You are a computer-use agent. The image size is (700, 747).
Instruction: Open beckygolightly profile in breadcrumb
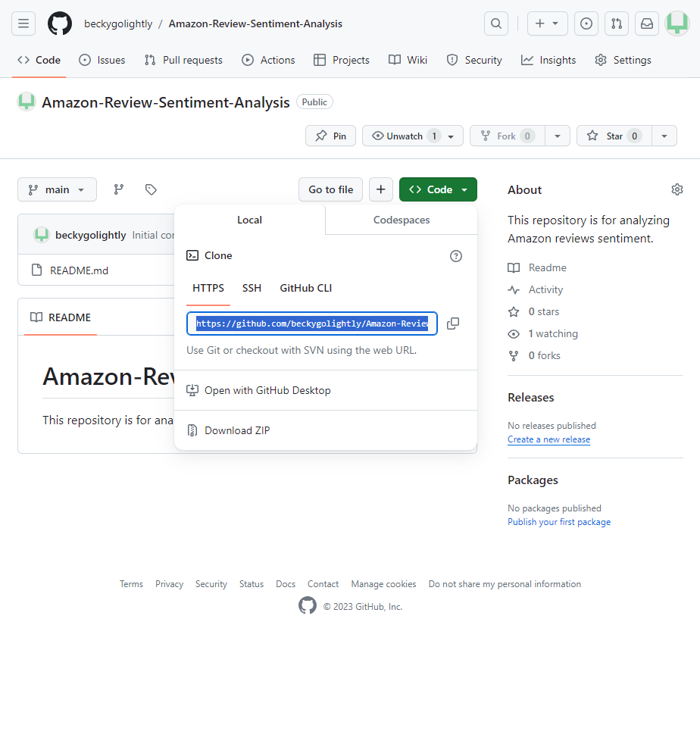pyautogui.click(x=118, y=23)
